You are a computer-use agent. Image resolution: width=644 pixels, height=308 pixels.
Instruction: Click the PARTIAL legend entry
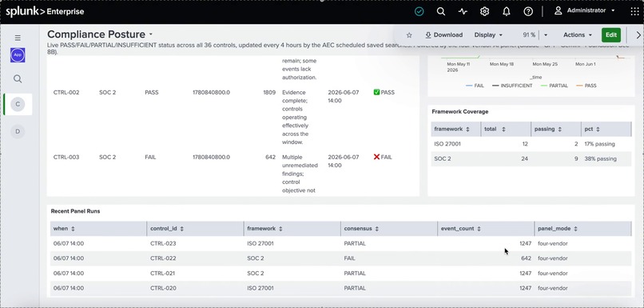pyautogui.click(x=554, y=86)
